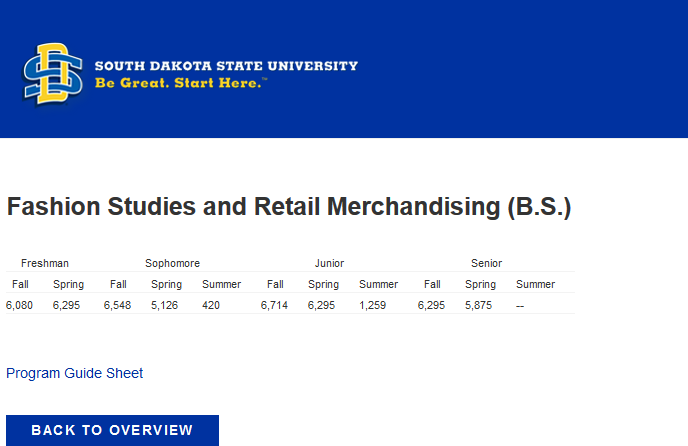Click the Senior Spring value 5,875
Screen dimensions: 688x446
tap(479, 305)
